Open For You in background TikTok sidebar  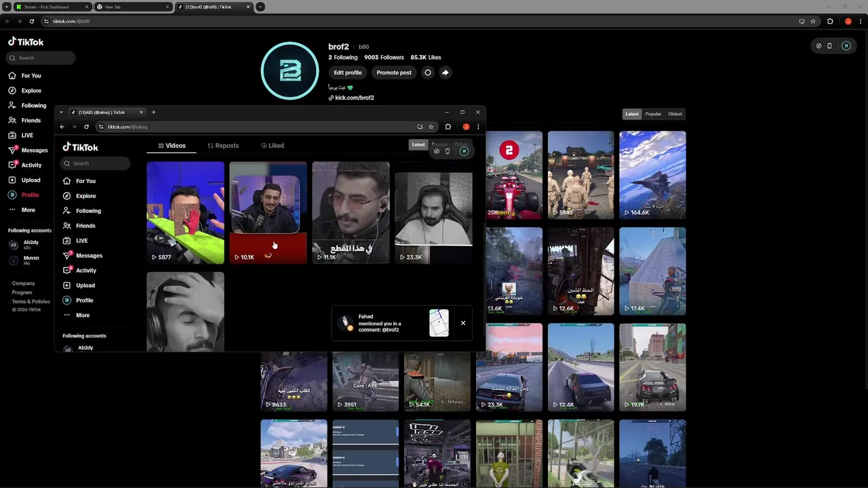pos(25,76)
